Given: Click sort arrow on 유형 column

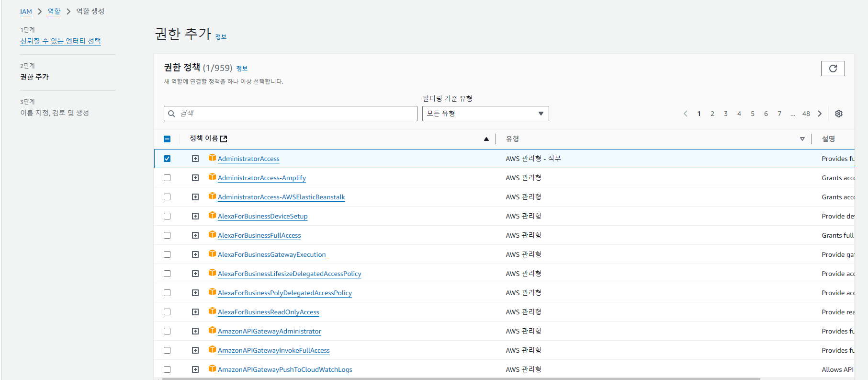Looking at the screenshot, I should pos(802,139).
